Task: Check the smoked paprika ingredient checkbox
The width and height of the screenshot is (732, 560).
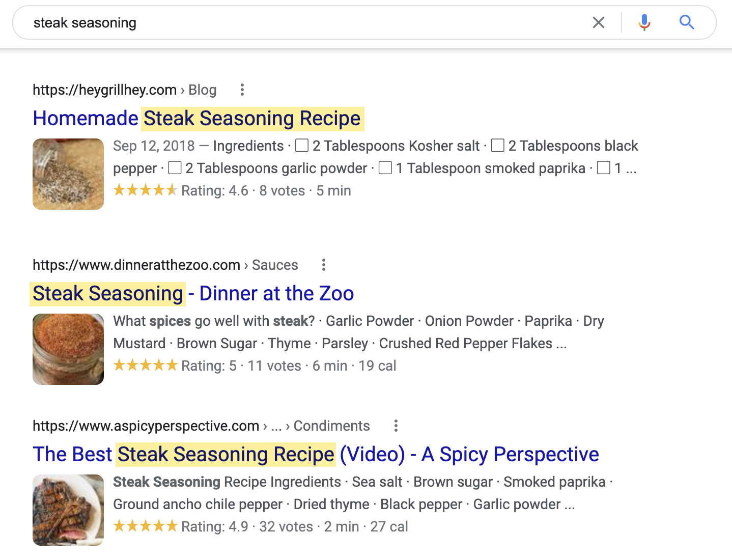Action: (x=385, y=167)
